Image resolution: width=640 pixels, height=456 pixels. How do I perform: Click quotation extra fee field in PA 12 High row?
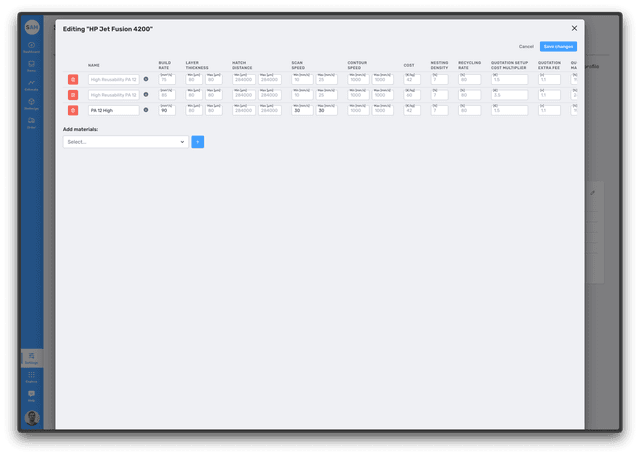[549, 110]
